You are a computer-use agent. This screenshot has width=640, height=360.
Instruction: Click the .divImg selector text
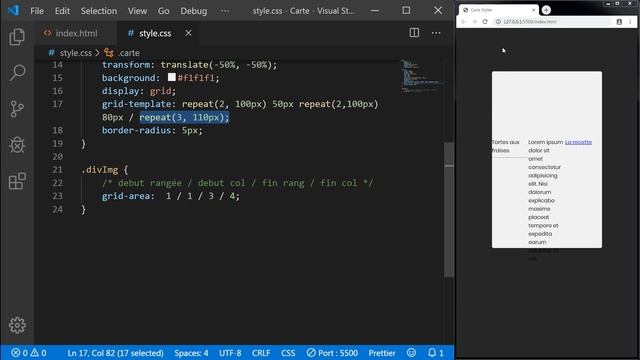coord(100,169)
